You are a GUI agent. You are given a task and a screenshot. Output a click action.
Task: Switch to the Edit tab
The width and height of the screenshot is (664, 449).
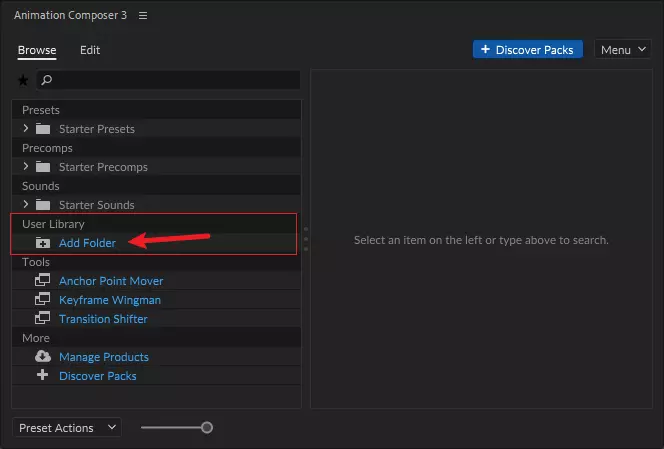point(90,50)
